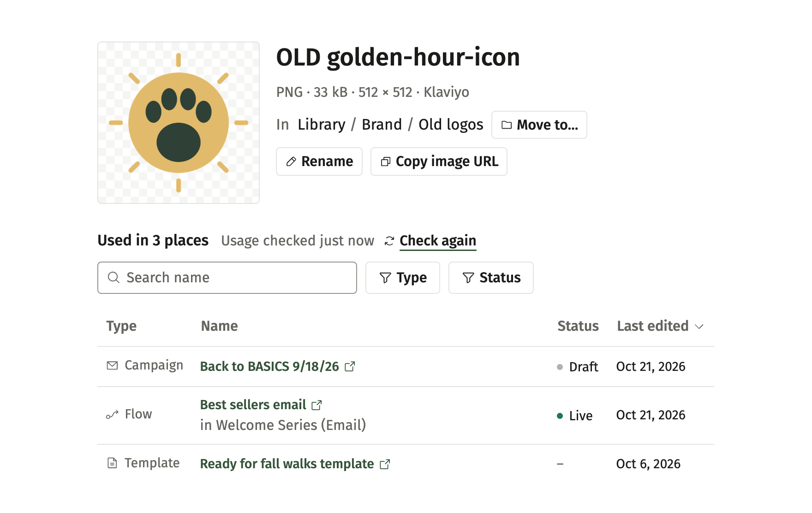Click the Campaign envelope icon
The image size is (812, 513).
[112, 365]
